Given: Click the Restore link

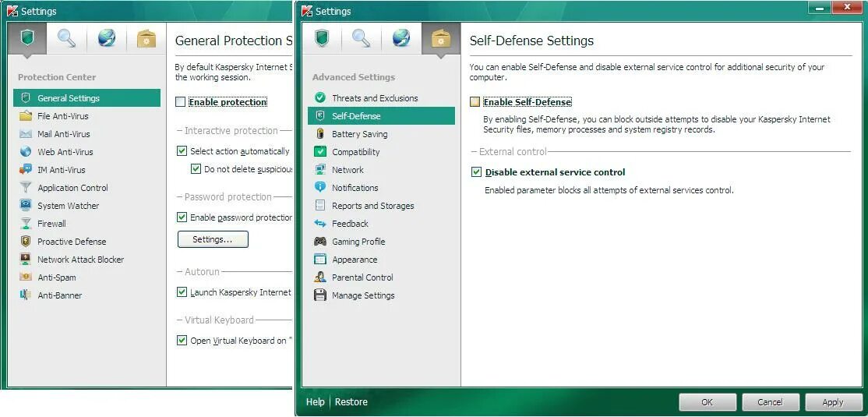Looking at the screenshot, I should tap(351, 402).
